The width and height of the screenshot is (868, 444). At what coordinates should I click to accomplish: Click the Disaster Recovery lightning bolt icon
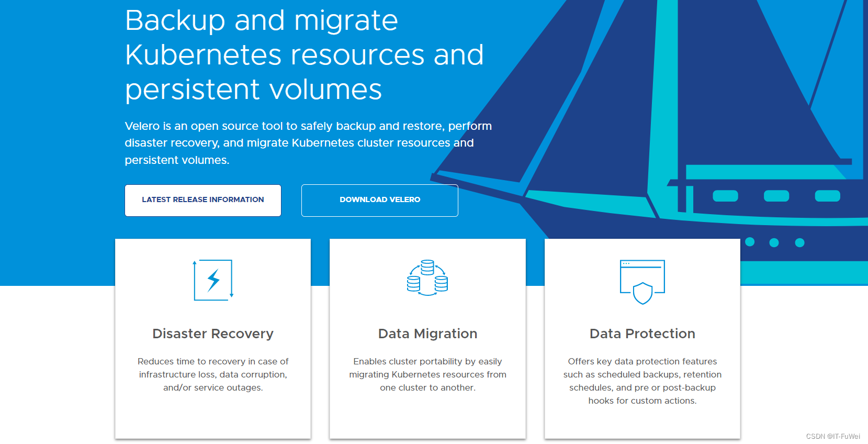213,280
